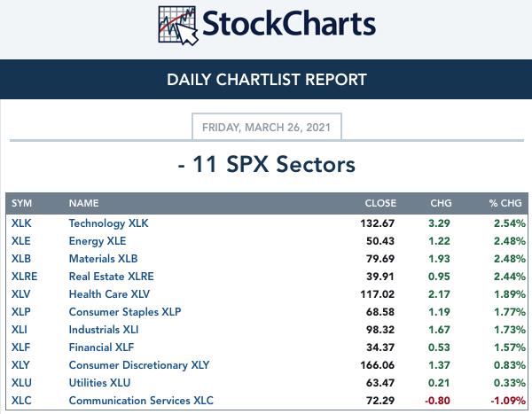Select the XLV ticker symbol

[20, 293]
